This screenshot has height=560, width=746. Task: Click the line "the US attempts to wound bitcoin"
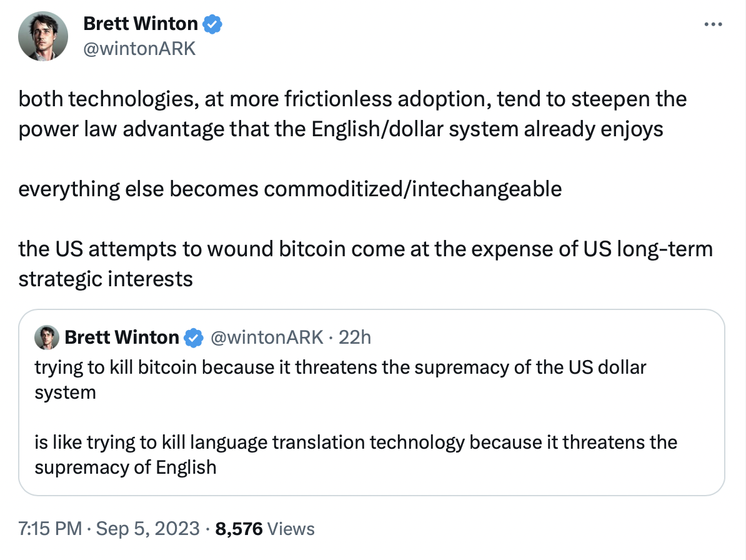pyautogui.click(x=365, y=249)
